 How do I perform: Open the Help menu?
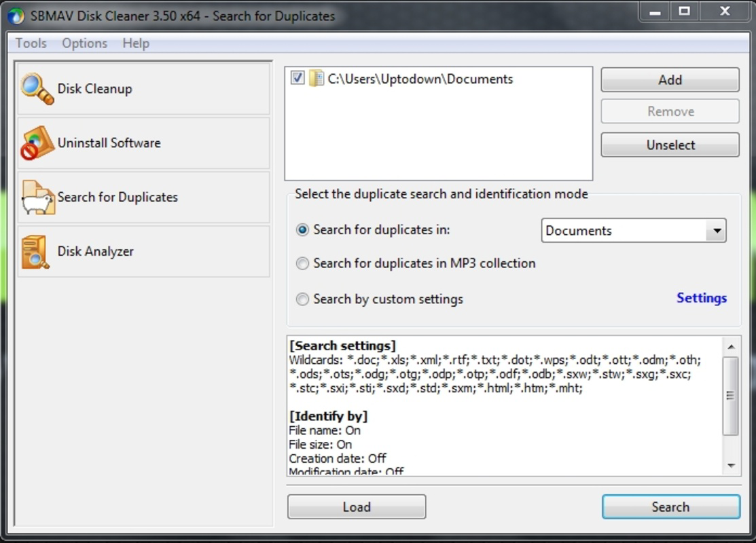tap(136, 43)
